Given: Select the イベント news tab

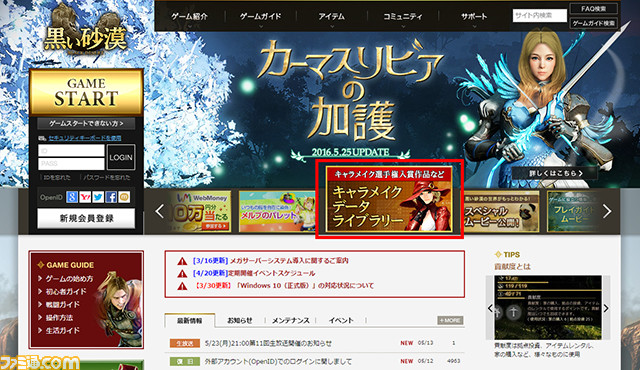Looking at the screenshot, I should [x=341, y=321].
